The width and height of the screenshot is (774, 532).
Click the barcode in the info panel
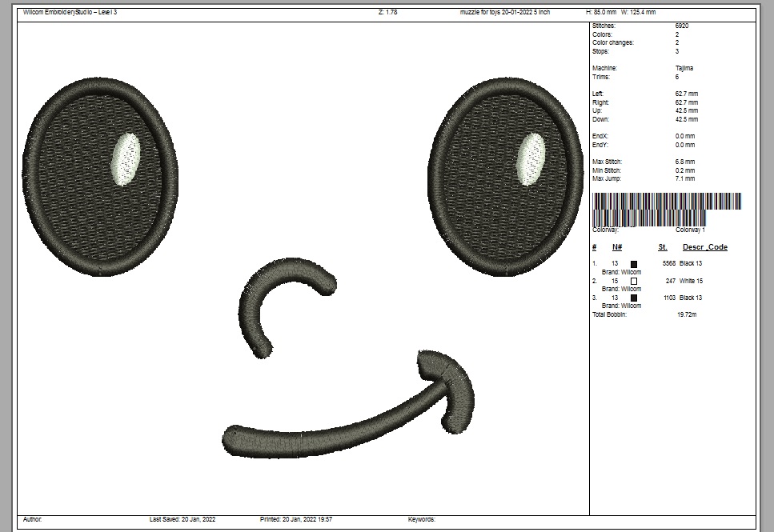tap(666, 208)
